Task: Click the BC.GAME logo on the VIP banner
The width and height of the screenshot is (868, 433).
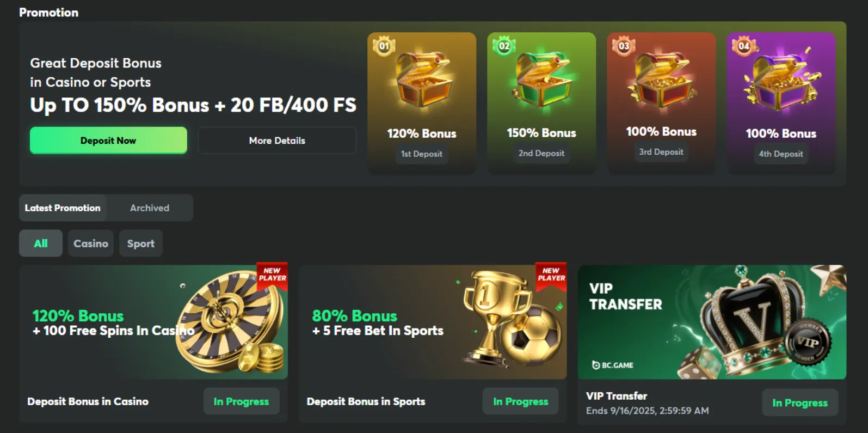Action: click(613, 365)
